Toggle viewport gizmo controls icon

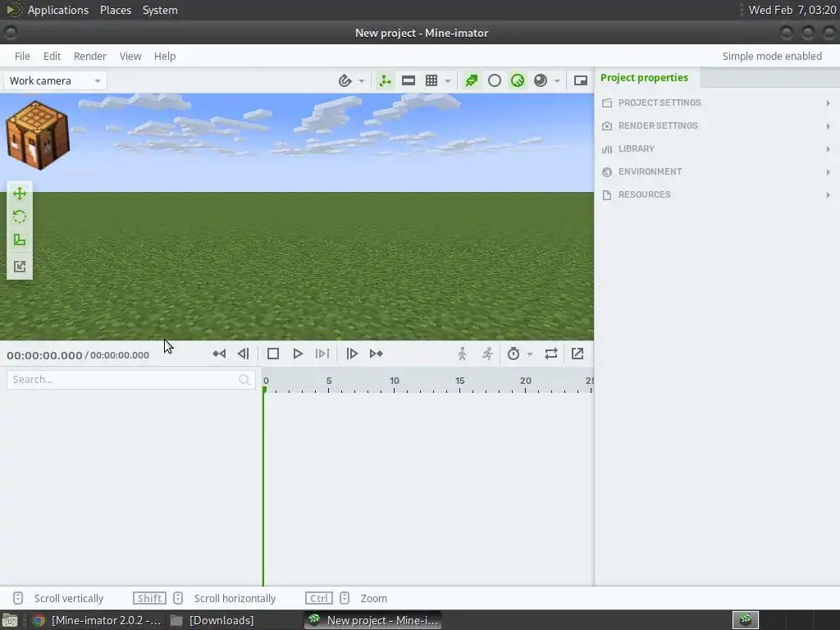point(386,81)
